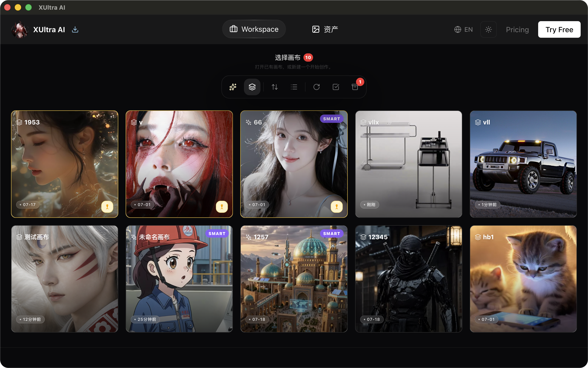
Task: Toggle the light/dark theme sun button
Action: tap(488, 29)
